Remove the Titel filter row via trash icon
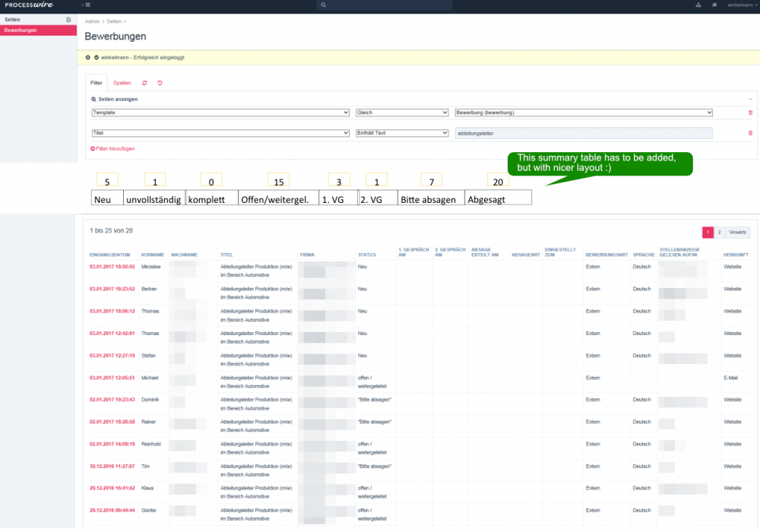 pos(750,133)
